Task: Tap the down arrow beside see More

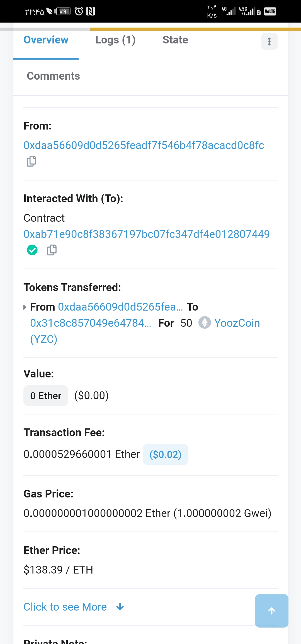Action: [x=120, y=607]
